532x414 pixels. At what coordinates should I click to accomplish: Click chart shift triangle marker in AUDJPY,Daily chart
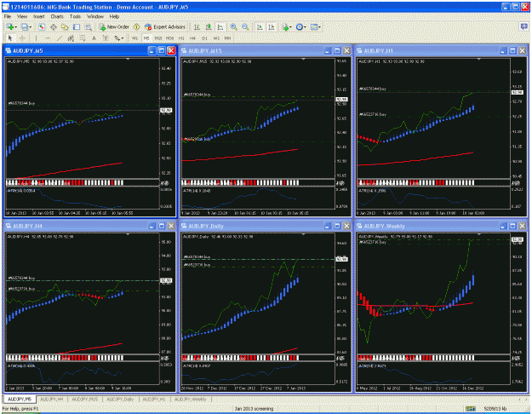303,234
